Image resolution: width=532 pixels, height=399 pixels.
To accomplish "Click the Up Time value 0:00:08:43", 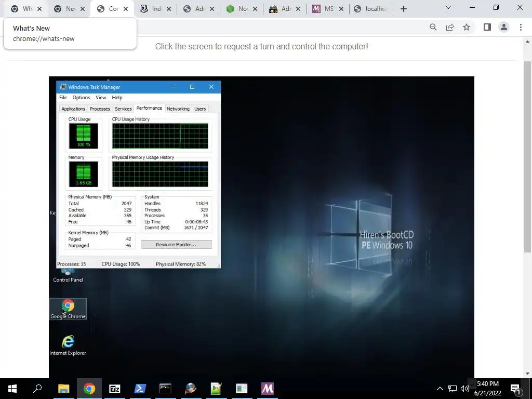I will coord(196,222).
